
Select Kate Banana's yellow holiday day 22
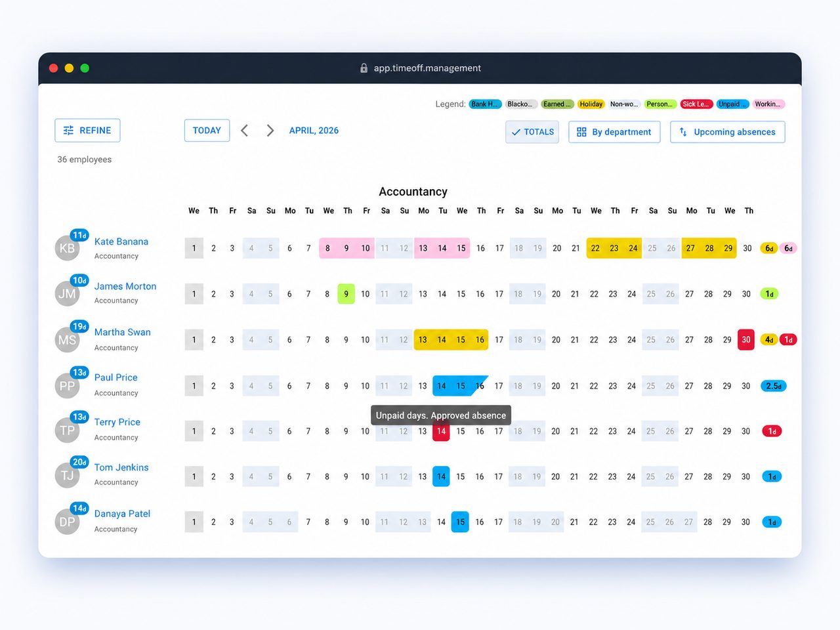coord(595,248)
